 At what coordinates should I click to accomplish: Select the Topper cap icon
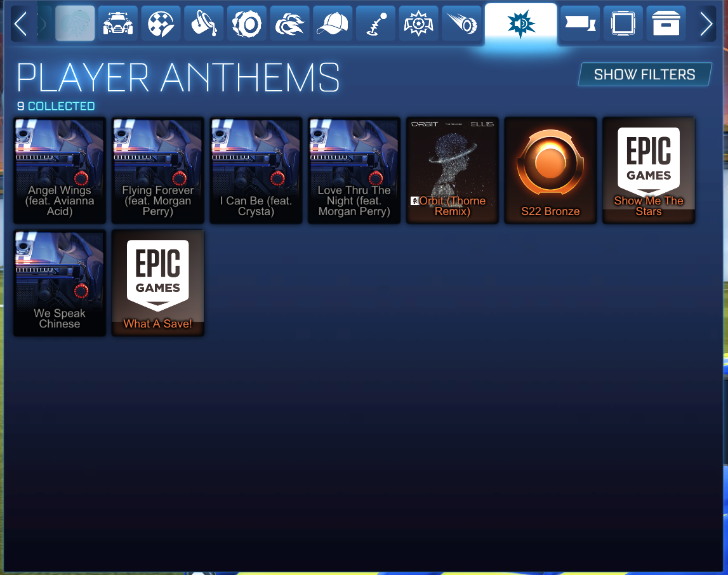pyautogui.click(x=333, y=23)
